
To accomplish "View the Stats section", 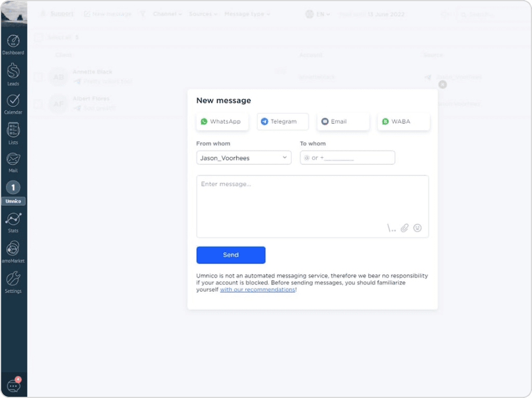I will pos(13,220).
